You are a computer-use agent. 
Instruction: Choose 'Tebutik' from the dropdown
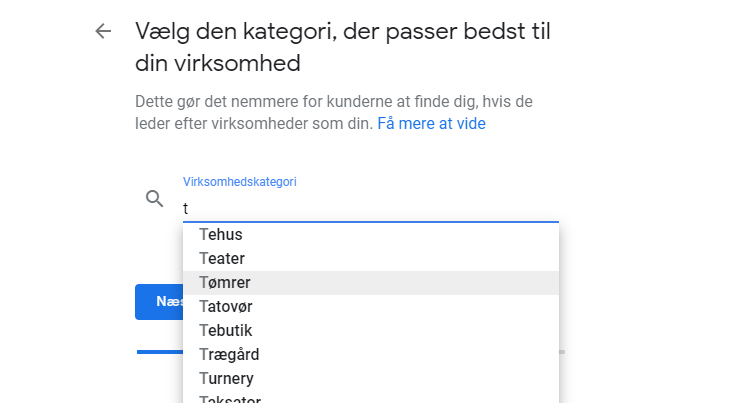point(371,331)
